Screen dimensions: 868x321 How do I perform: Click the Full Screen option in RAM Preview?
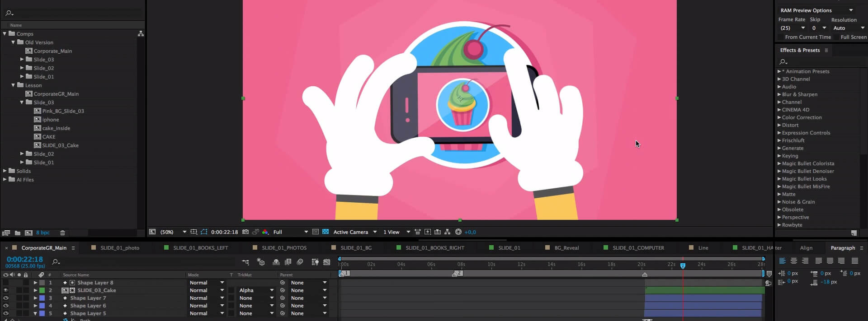pos(854,37)
